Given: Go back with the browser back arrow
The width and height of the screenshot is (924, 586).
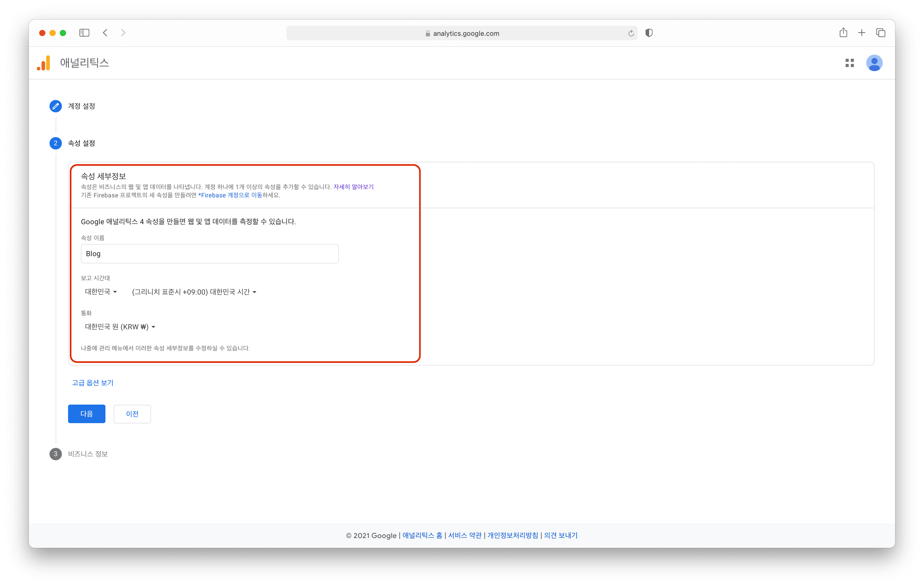Looking at the screenshot, I should (105, 33).
